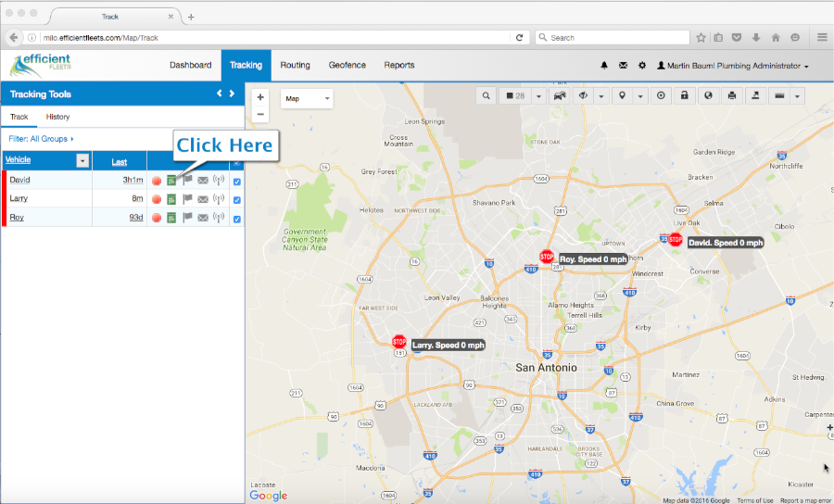Click Larry's green report sheet icon
834x504 pixels.
click(171, 199)
